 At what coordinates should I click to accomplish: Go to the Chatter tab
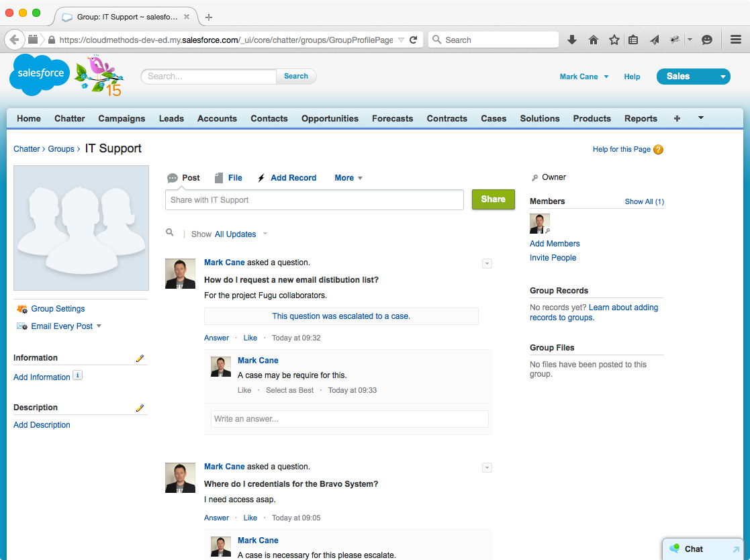click(69, 119)
